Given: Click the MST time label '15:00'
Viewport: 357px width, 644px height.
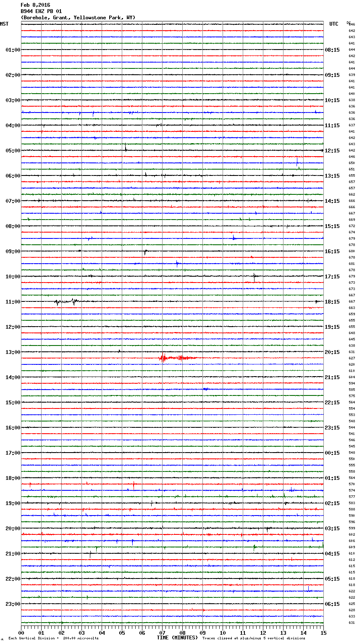Looking at the screenshot, I should [x=13, y=403].
